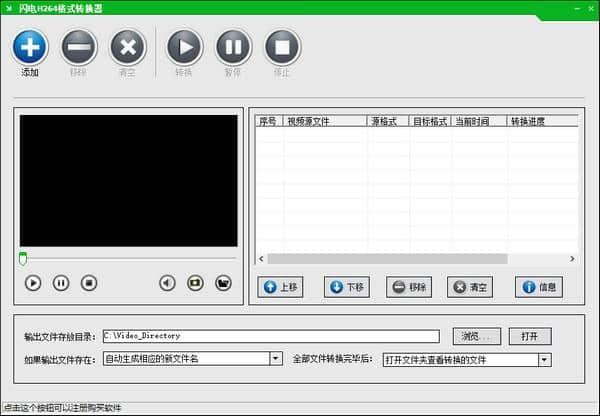Click the file list right scroll arrow

(572, 259)
